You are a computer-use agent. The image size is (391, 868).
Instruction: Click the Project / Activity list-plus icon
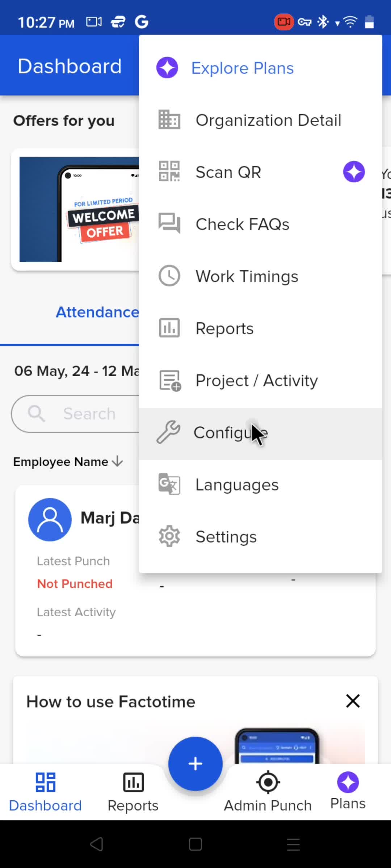(170, 381)
